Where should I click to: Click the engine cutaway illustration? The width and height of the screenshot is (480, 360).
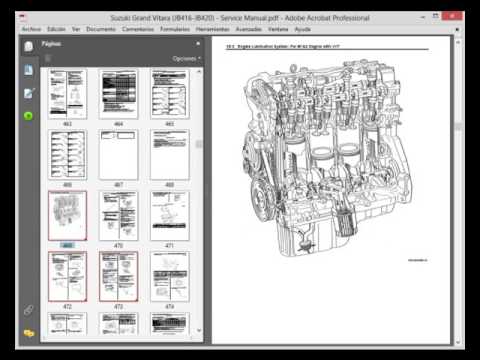coord(327,158)
